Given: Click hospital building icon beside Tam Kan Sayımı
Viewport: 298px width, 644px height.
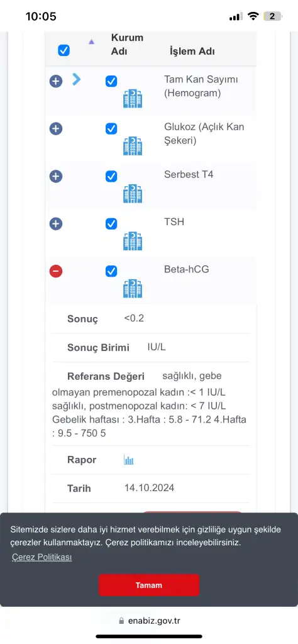Looking at the screenshot, I should coord(133,99).
